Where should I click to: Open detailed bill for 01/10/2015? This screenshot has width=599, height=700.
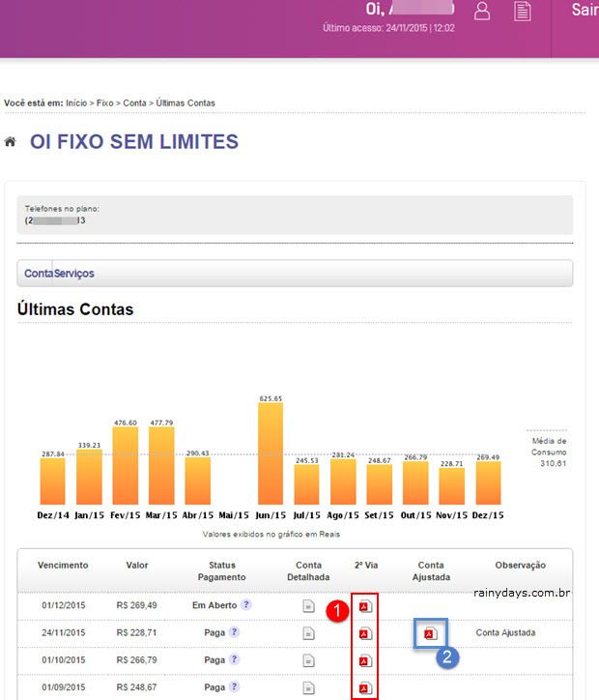coord(308,660)
